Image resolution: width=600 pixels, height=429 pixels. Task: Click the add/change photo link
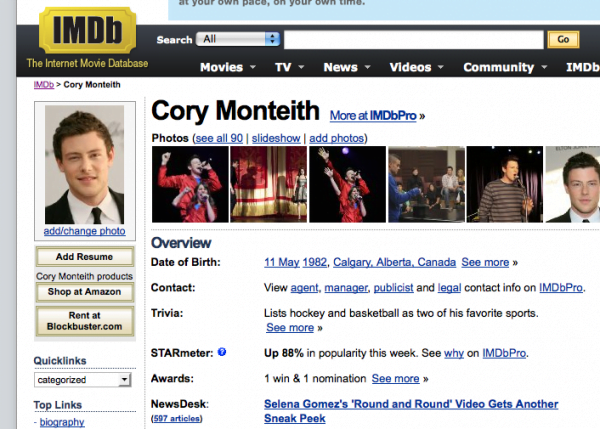(85, 231)
